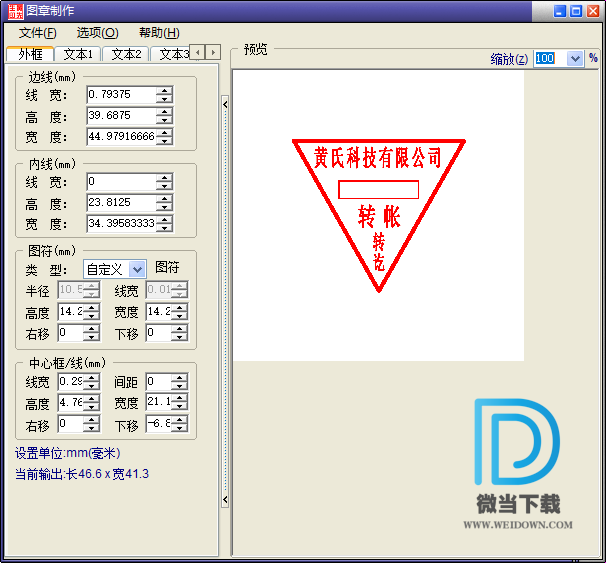Viewport: 606px width, 563px height.
Task: Adjust the 图符 高度 spinner
Action: (91, 311)
